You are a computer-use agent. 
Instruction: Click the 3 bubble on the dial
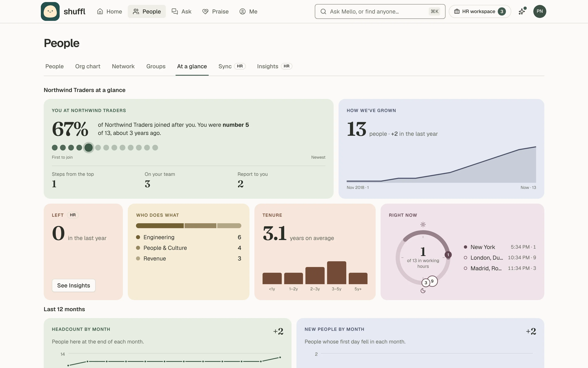[426, 283]
